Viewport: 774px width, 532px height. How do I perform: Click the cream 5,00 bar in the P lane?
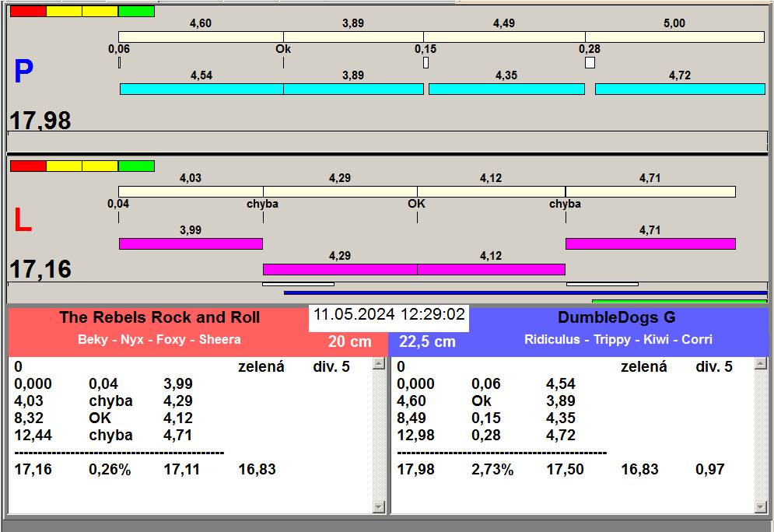pyautogui.click(x=674, y=37)
